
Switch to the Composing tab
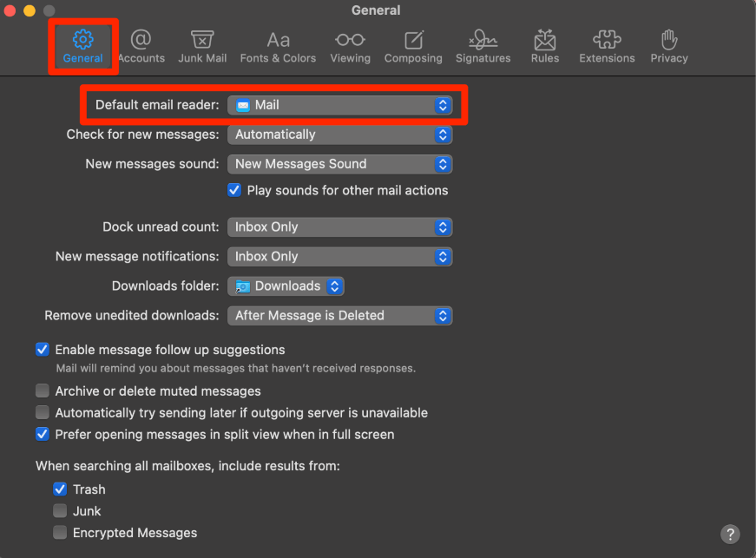(413, 47)
